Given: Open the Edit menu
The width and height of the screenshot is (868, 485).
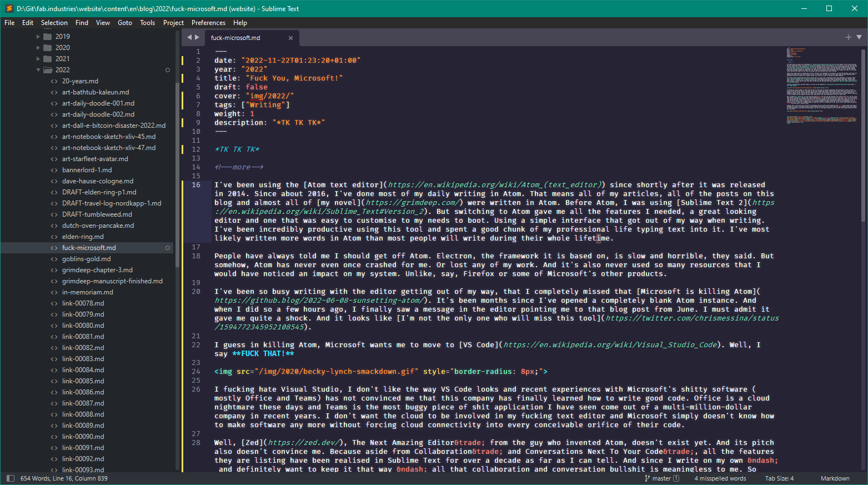Looking at the screenshot, I should pos(28,23).
